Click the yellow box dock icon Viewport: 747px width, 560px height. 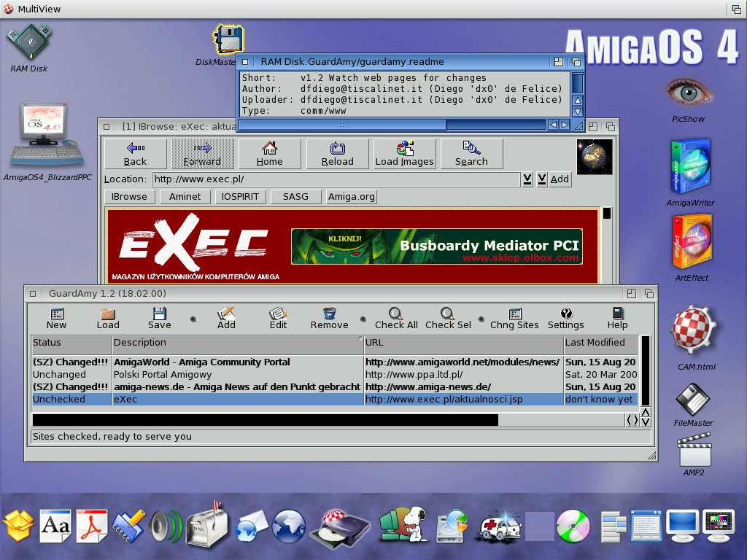[18, 526]
